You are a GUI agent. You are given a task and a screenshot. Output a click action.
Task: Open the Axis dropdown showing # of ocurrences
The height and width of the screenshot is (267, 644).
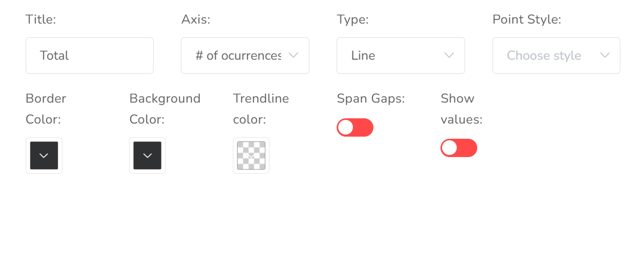[238, 55]
